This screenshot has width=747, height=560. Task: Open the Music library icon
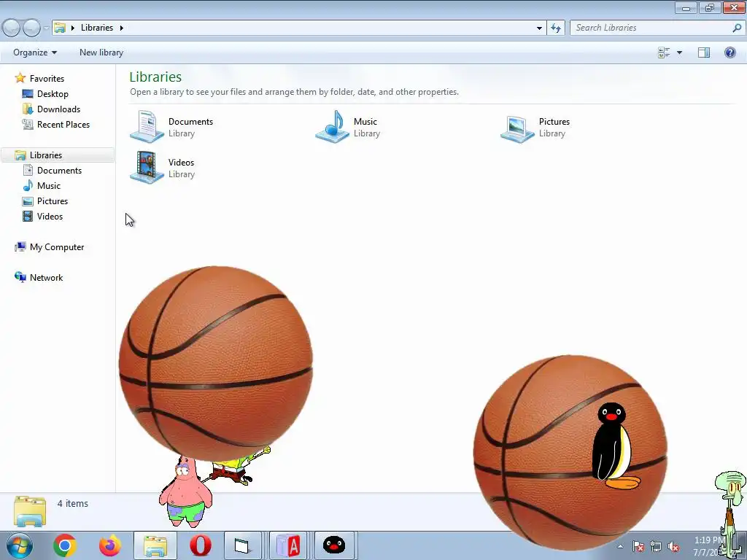[333, 127]
